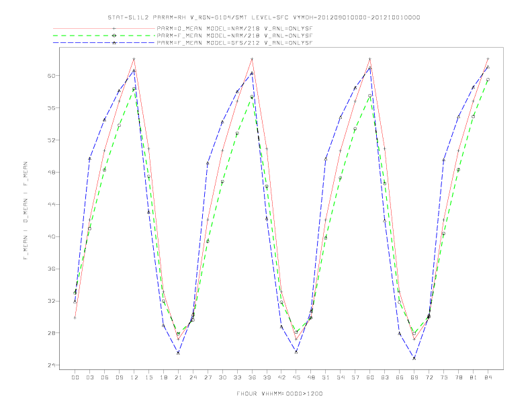
Task: Select forecast hour 78 on x-axis
Action: click(459, 377)
